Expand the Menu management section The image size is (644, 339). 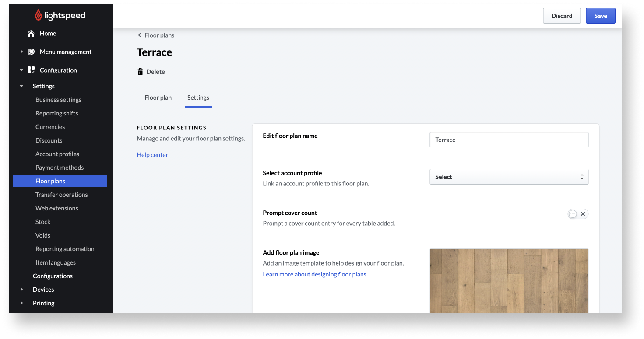click(x=21, y=52)
